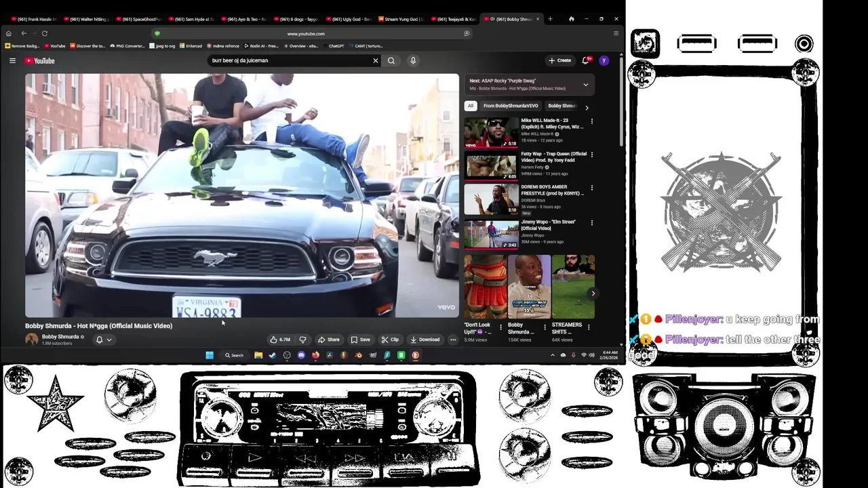
Task: Reload the page in the browser
Action: (x=45, y=33)
